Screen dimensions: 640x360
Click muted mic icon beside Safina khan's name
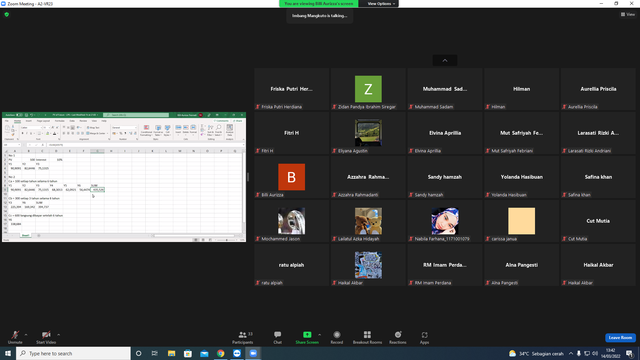coord(564,195)
